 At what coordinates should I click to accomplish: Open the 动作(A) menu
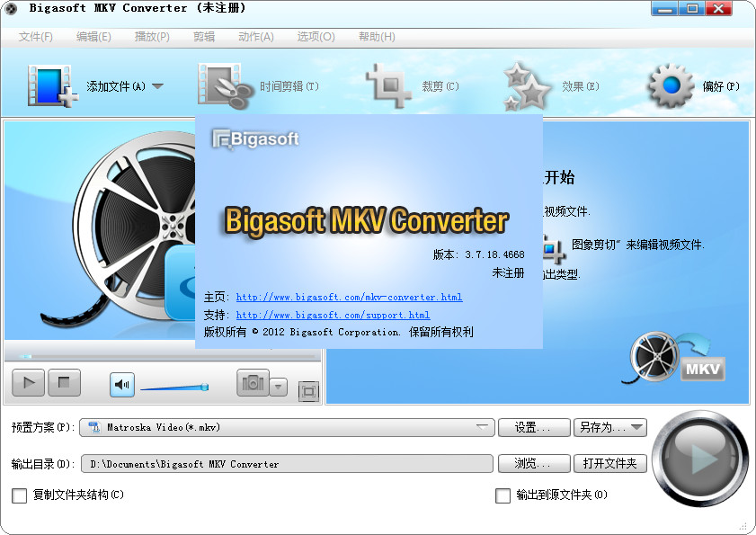click(256, 37)
